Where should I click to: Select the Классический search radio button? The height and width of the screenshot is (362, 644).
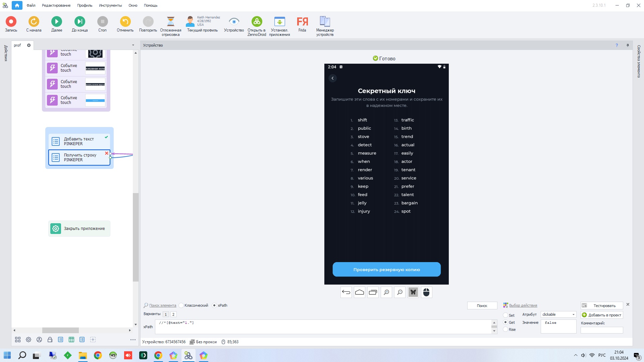click(x=181, y=305)
